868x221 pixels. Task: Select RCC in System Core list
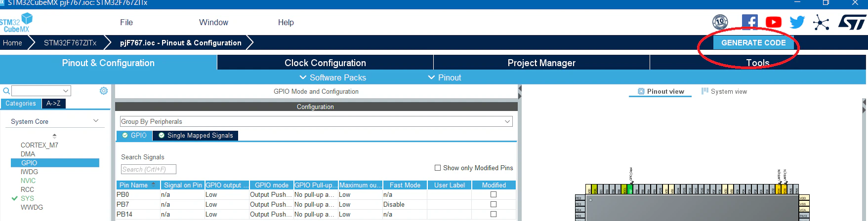click(x=27, y=189)
